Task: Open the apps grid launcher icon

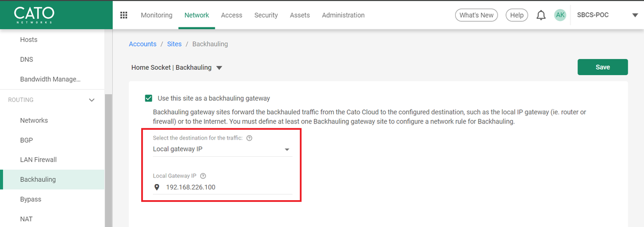Action: 124,15
